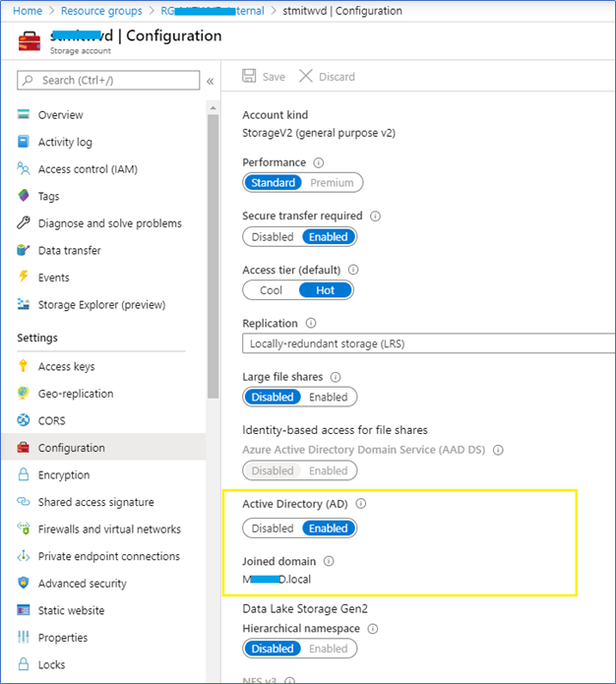The image size is (616, 684).
Task: Click the Save button
Action: point(264,77)
